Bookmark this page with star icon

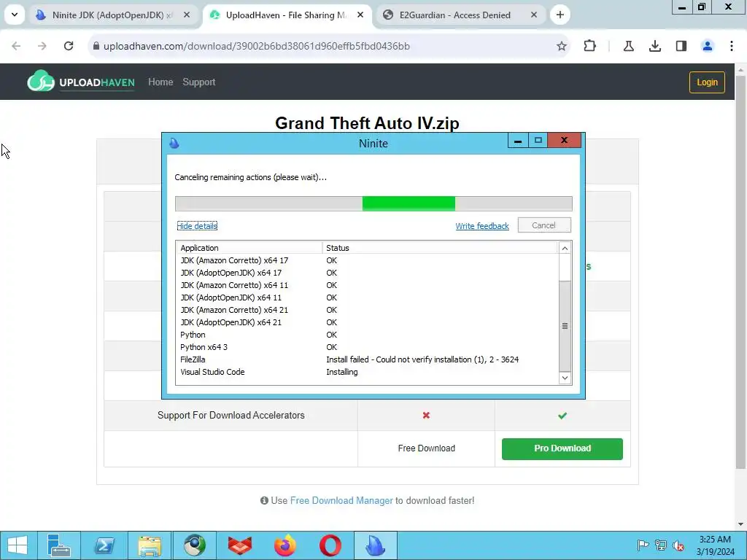pos(562,46)
